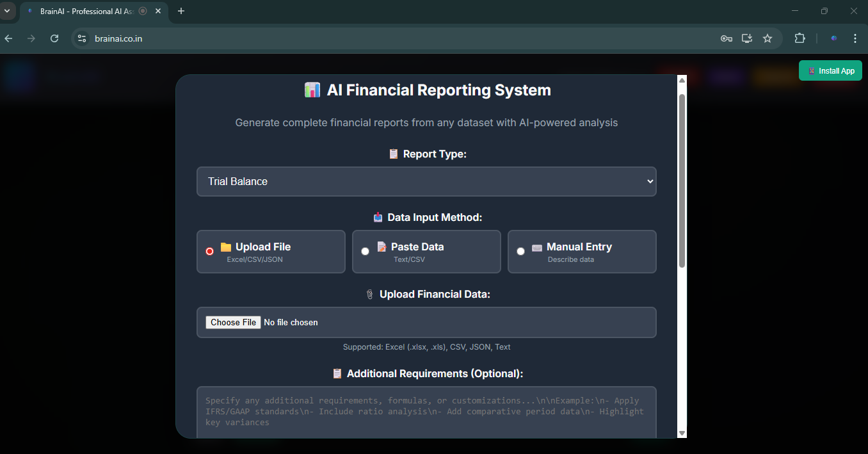This screenshot has width=868, height=454.
Task: Select the Paste Data radio button
Action: [x=365, y=252]
